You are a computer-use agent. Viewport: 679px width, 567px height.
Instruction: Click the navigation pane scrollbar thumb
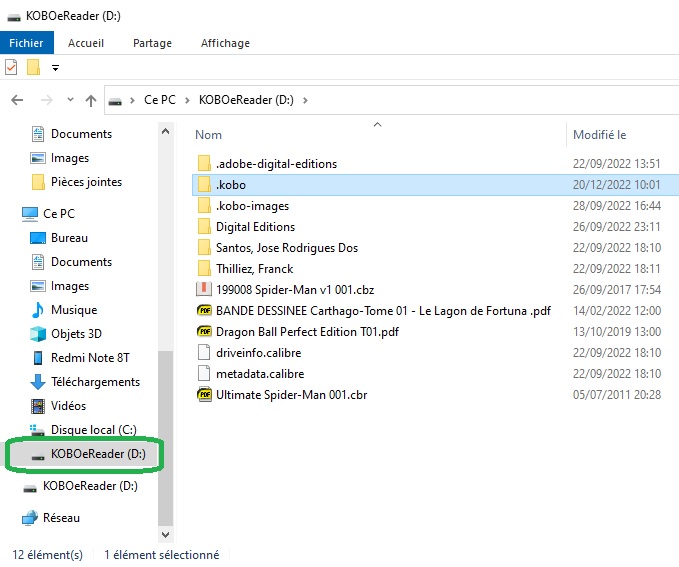click(x=165, y=438)
